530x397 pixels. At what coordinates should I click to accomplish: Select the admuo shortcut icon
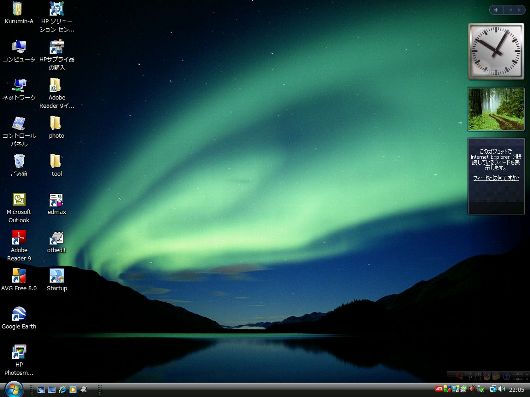coord(56,204)
